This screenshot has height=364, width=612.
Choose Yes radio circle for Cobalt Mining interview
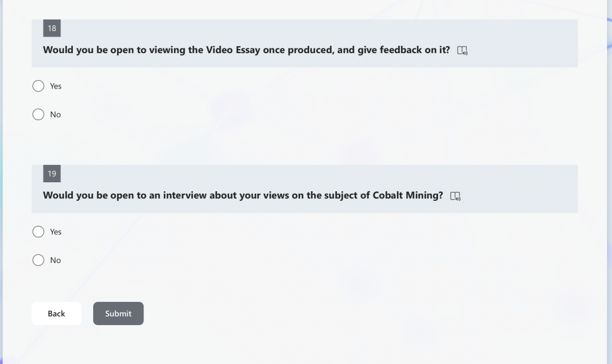point(38,232)
